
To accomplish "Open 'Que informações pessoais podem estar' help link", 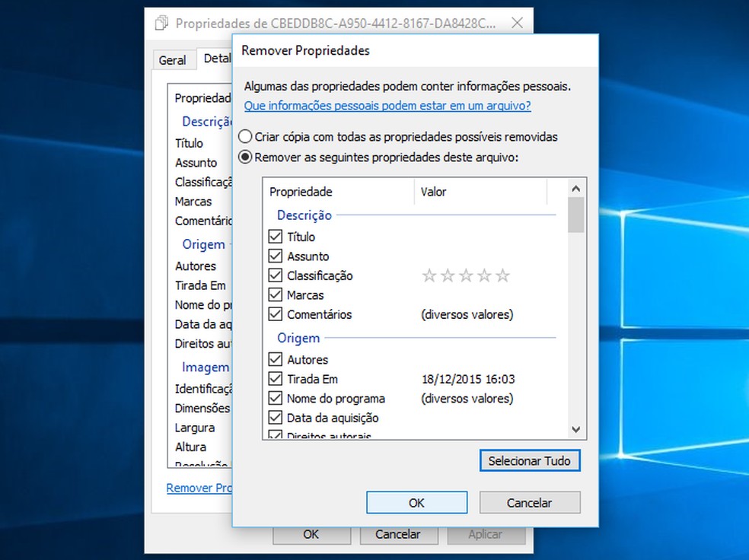I will (x=387, y=106).
